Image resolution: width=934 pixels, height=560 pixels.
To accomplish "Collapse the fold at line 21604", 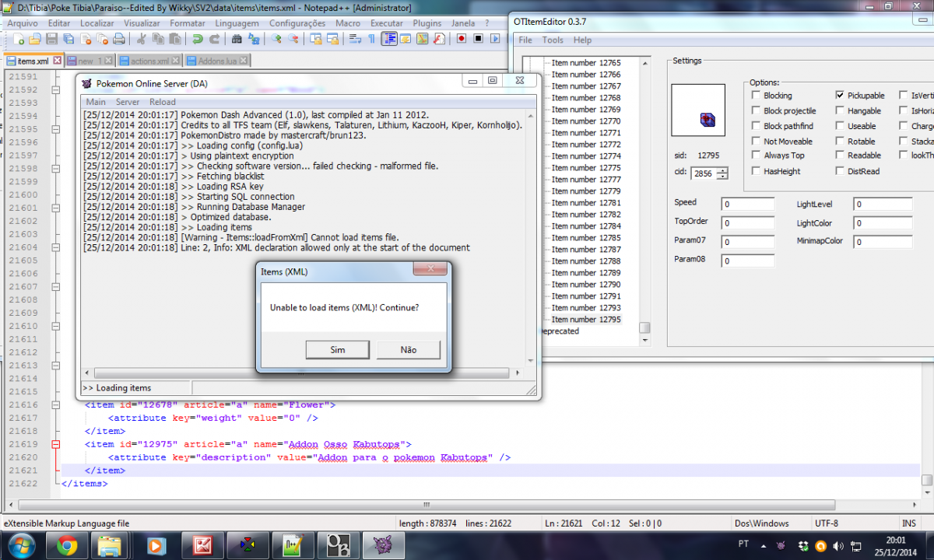I will pos(55,247).
